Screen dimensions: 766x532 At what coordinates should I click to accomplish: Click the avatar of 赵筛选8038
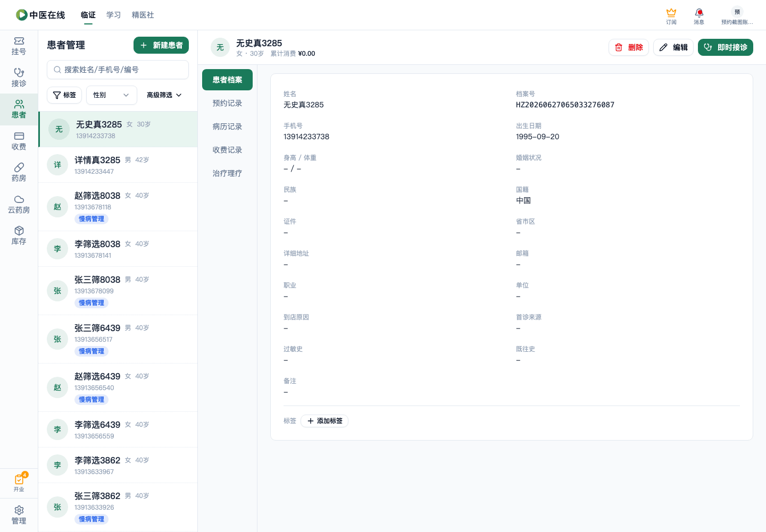(x=57, y=207)
